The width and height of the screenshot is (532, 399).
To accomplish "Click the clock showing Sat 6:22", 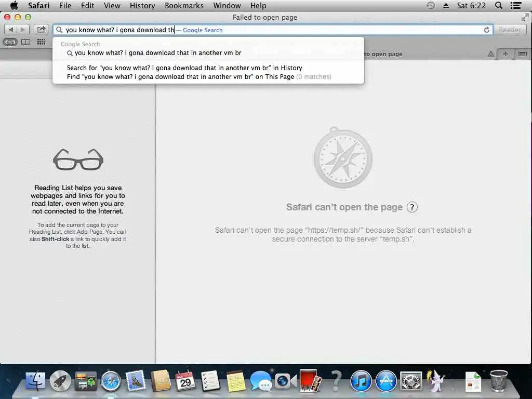I will click(471, 6).
